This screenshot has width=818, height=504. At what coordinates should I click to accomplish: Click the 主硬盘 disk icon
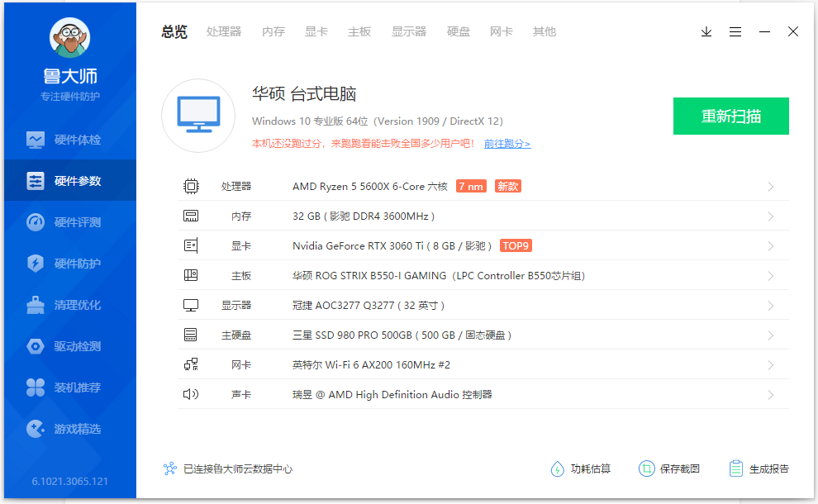pos(191,335)
